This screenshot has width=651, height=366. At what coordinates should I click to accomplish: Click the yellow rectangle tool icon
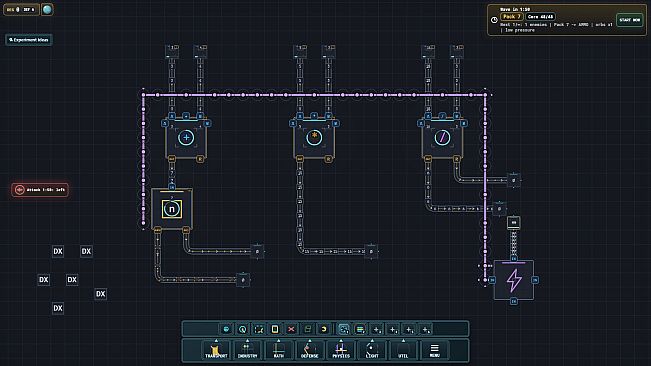[275, 329]
